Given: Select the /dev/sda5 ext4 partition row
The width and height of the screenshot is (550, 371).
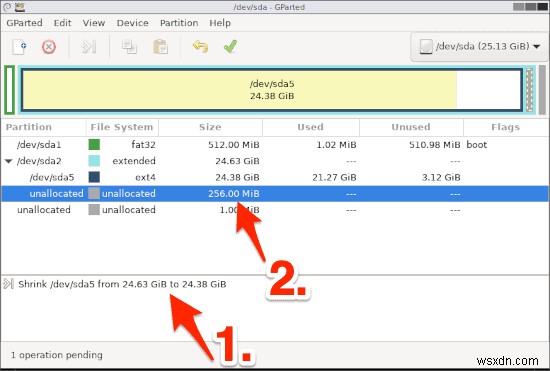Looking at the screenshot, I should pyautogui.click(x=275, y=177).
